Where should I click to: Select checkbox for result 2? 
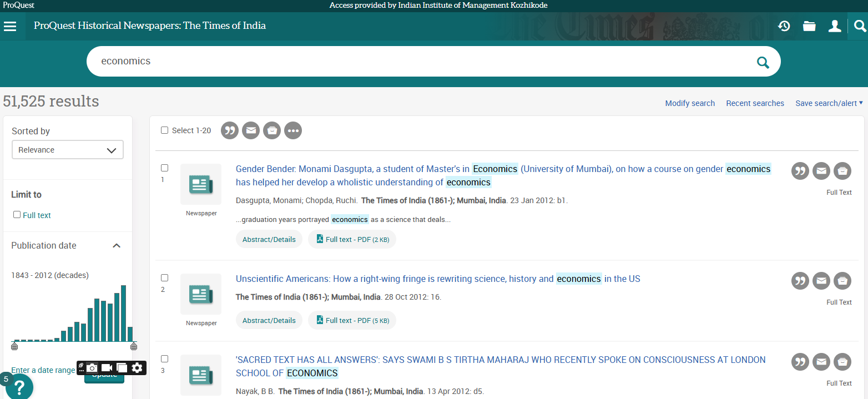(x=164, y=278)
